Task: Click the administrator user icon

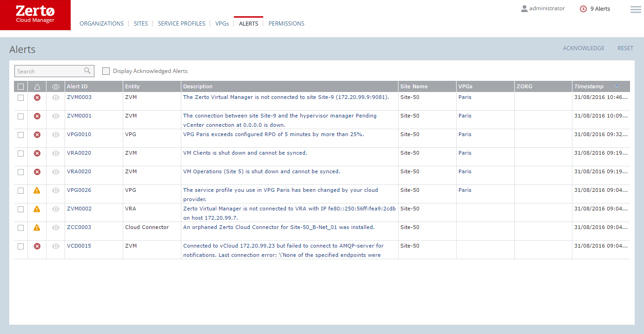Action: pos(524,9)
